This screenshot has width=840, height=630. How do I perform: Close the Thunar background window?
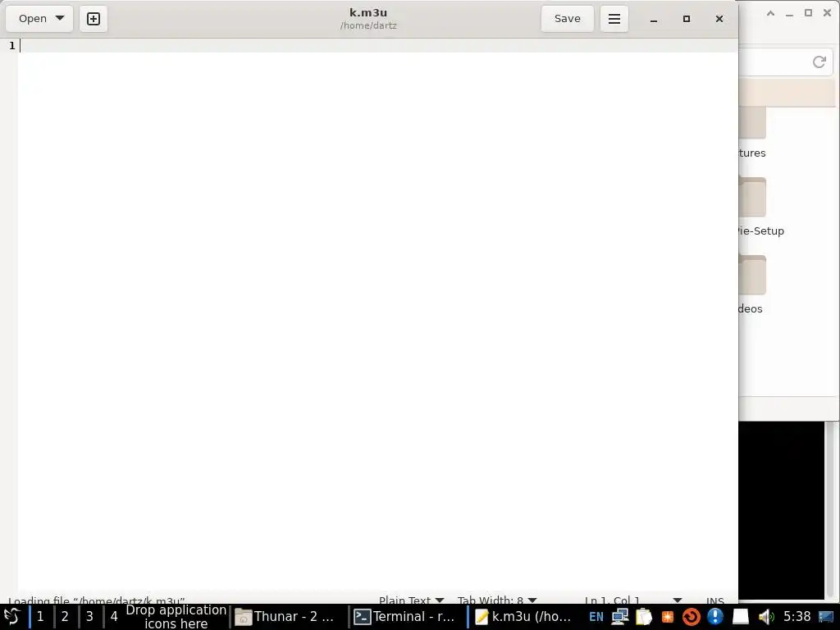827,13
